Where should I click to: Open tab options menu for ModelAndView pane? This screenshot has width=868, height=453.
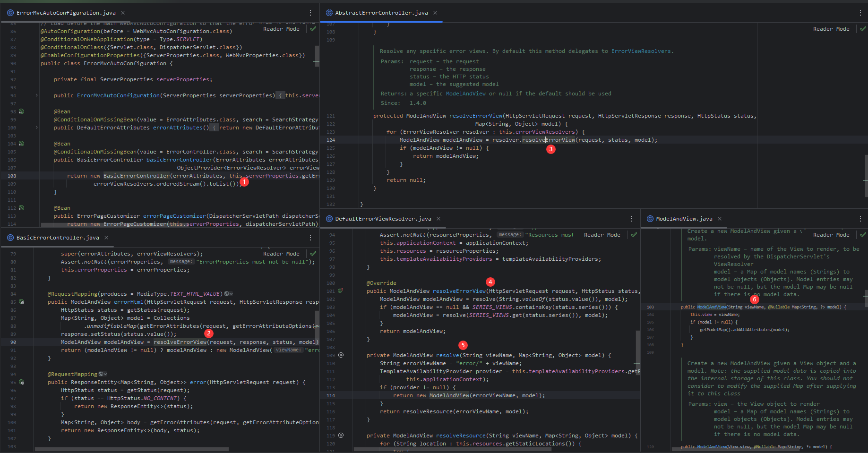[x=860, y=219]
